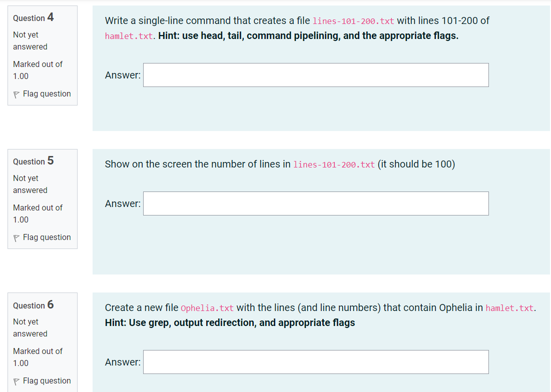Select the Question 6 heading
Screen dimensions: 551x392
point(33,304)
